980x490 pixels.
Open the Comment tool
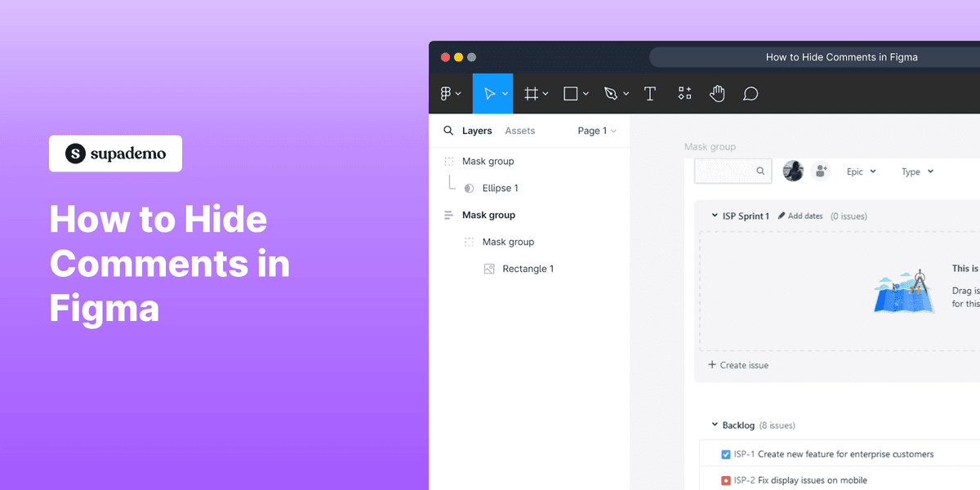click(750, 93)
